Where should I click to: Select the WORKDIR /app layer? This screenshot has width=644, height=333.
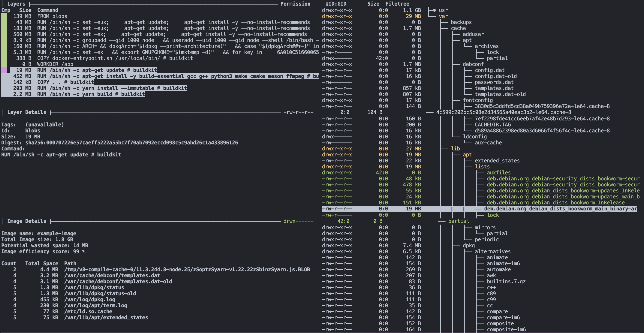pyautogui.click(x=55, y=64)
